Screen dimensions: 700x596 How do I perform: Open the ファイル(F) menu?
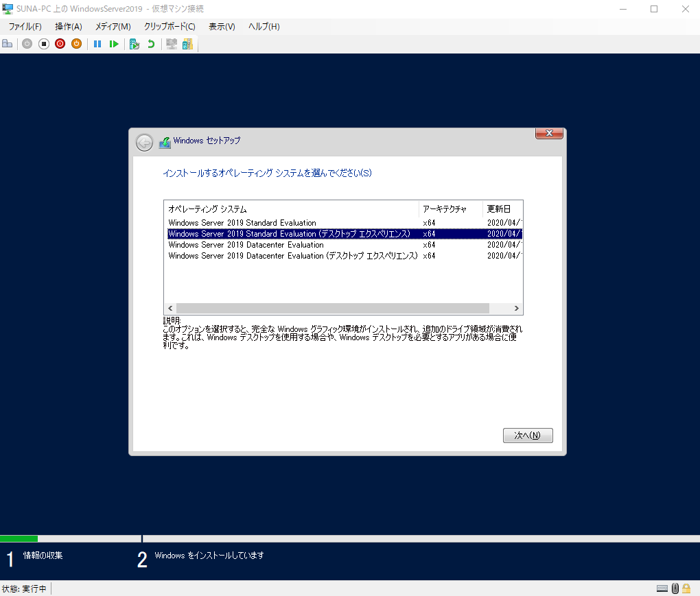click(25, 27)
